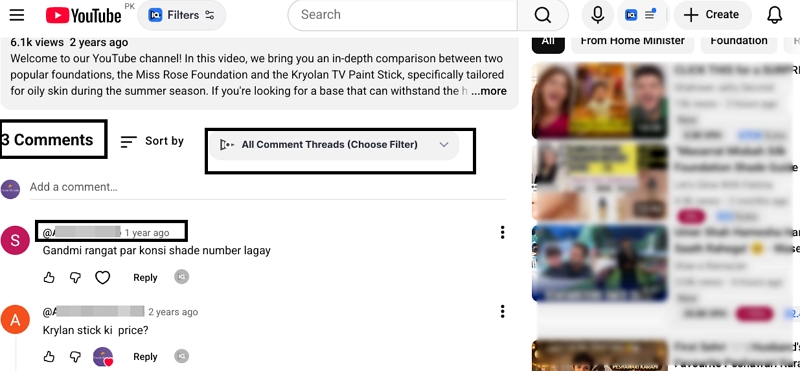Click the magnifier search button
Screen dimensions: 800x371
[543, 15]
